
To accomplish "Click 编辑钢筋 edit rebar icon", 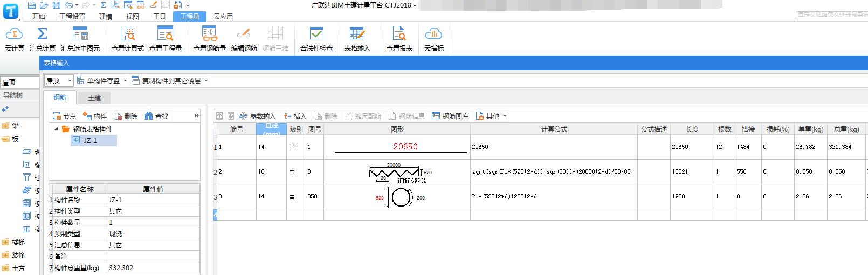I will [244, 39].
